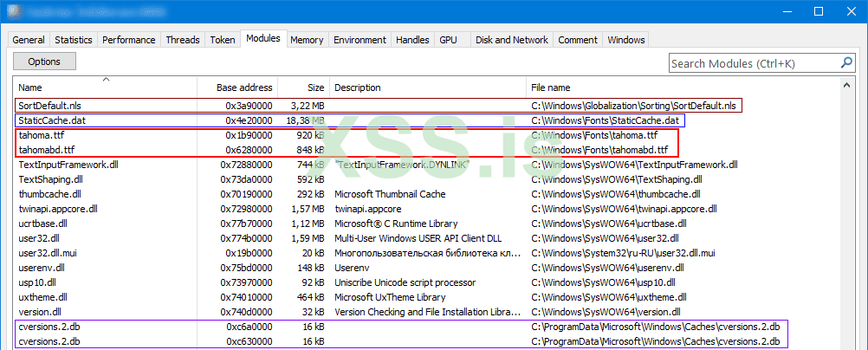Switch to Disk and Network tab

pos(512,40)
